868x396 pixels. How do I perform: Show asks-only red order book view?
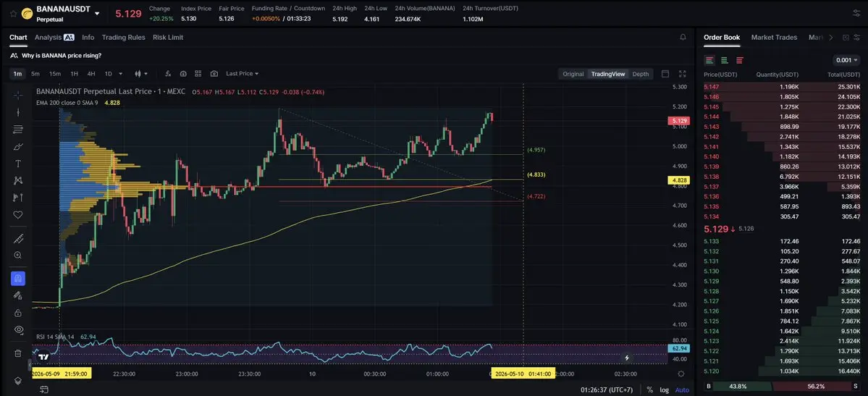(740, 60)
